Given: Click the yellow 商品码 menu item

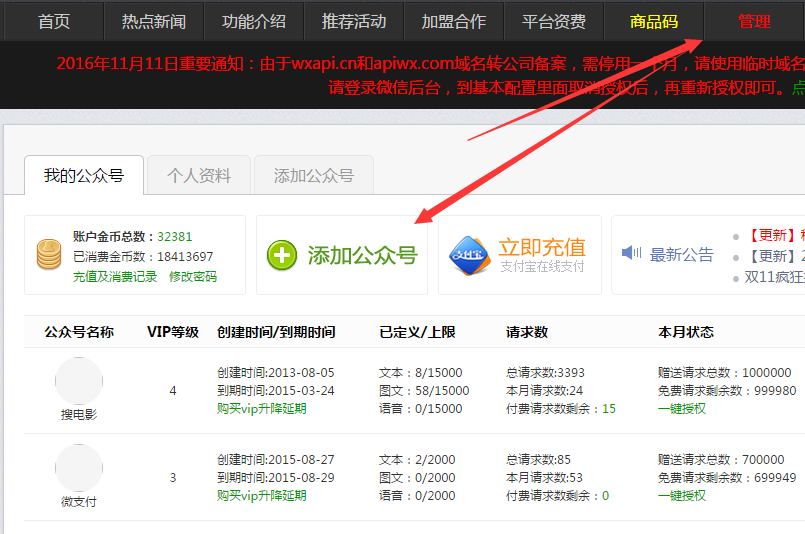Looking at the screenshot, I should [653, 21].
